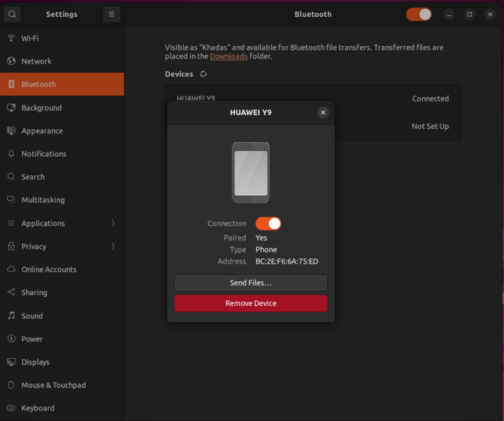Click the Background monitor icon
Image resolution: width=504 pixels, height=421 pixels.
11,108
